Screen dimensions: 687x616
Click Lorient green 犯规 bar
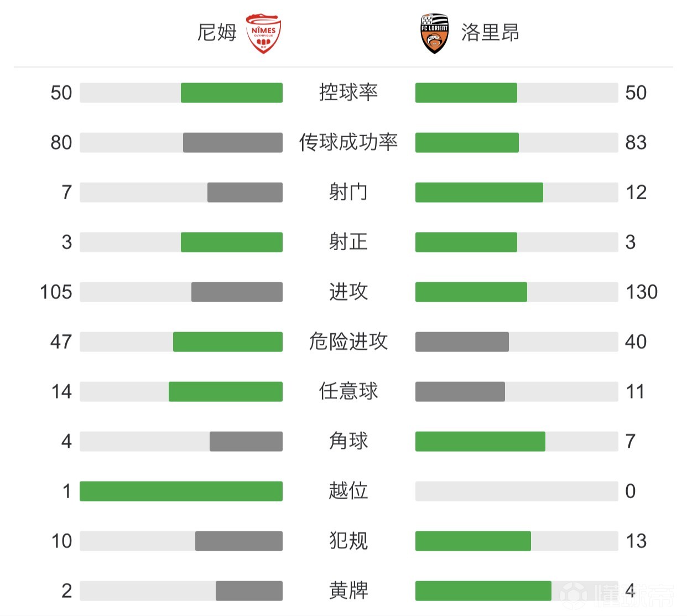473,541
